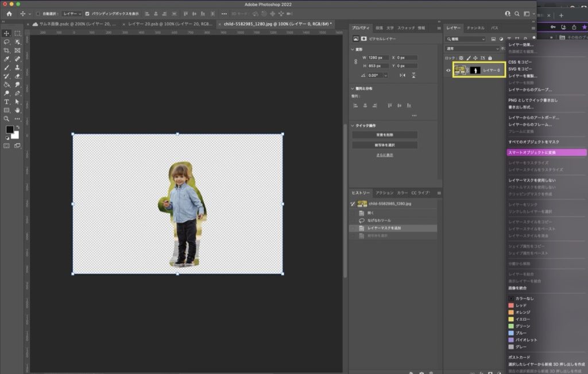Toggle lock position in Layers panel
Screen dimensions: 588x374
[475, 58]
